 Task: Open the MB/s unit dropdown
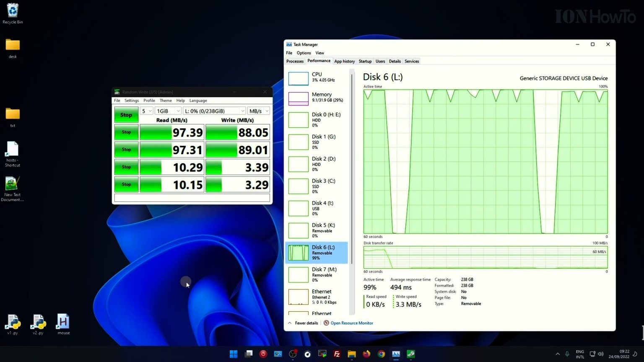[x=258, y=111]
